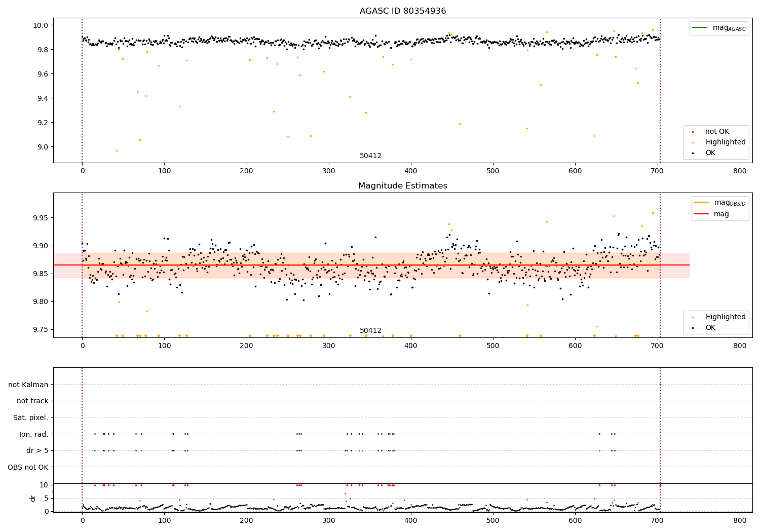The width and height of the screenshot is (760, 532).
Task: Click the '9.85' y-axis tick label
Action: 41,274
